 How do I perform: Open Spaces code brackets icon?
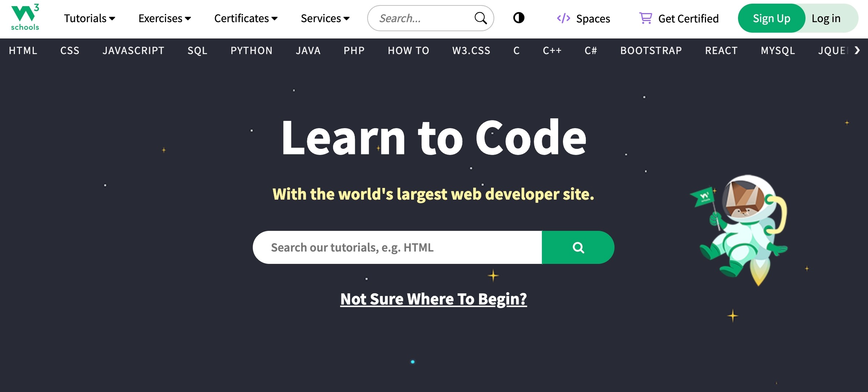pyautogui.click(x=563, y=18)
